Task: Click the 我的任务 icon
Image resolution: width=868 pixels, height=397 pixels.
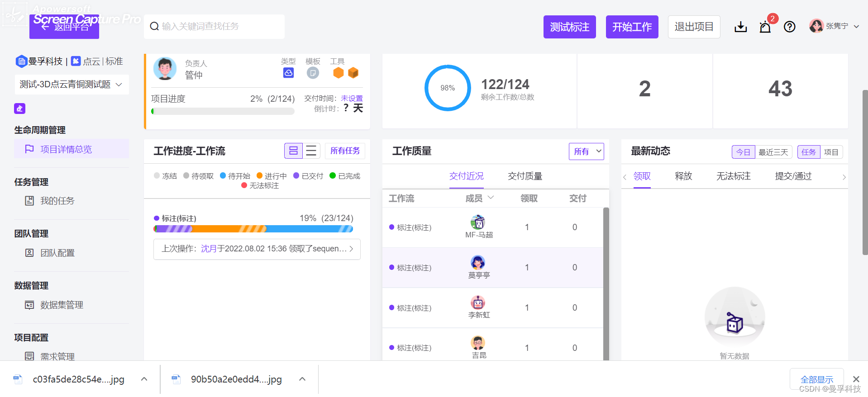Action: tap(29, 201)
